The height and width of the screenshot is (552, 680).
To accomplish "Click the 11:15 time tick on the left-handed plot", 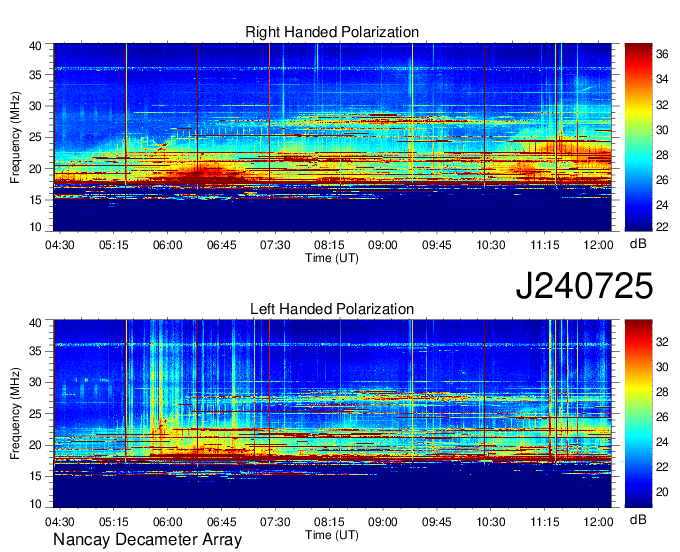I will (x=545, y=521).
